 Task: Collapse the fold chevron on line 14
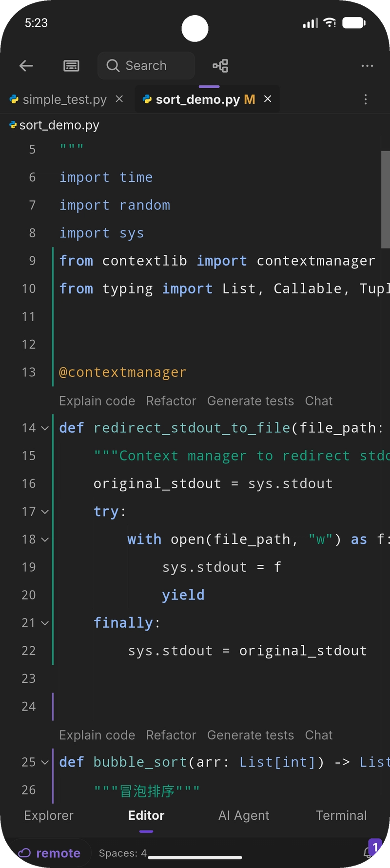[x=45, y=428]
